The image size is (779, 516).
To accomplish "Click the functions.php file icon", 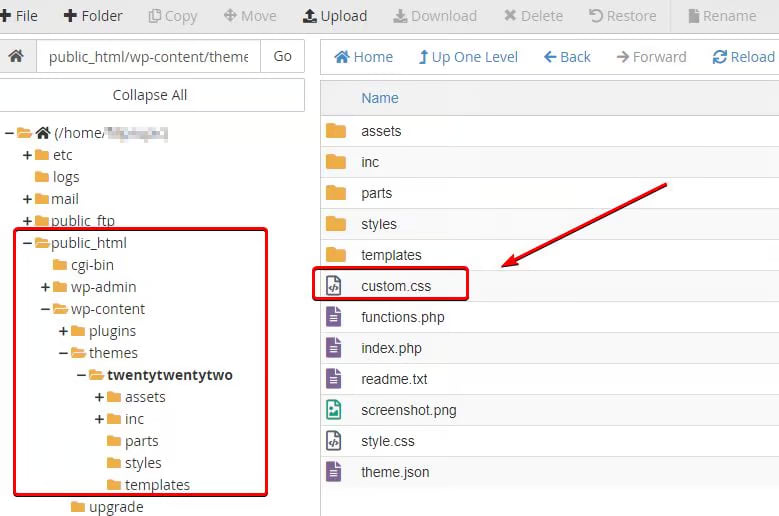I will pyautogui.click(x=333, y=317).
